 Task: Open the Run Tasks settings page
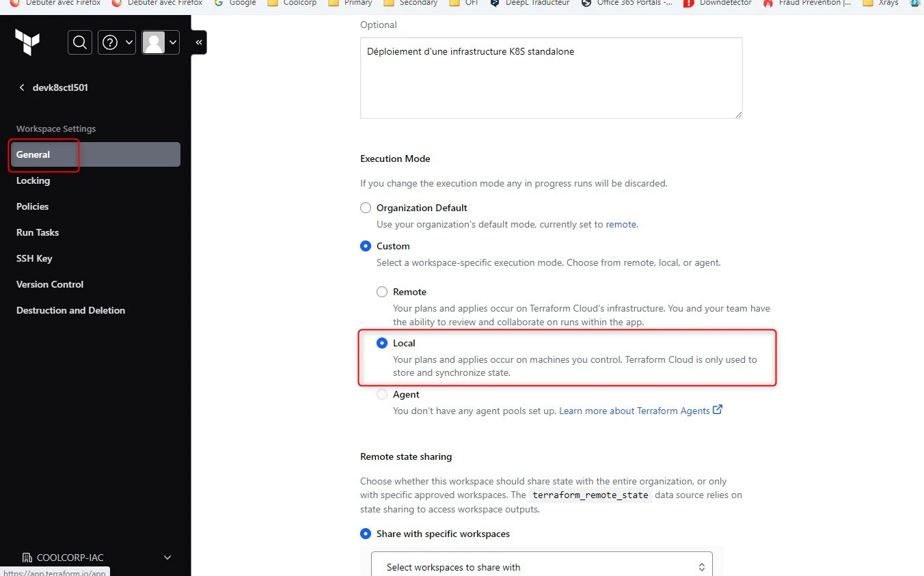(x=38, y=232)
